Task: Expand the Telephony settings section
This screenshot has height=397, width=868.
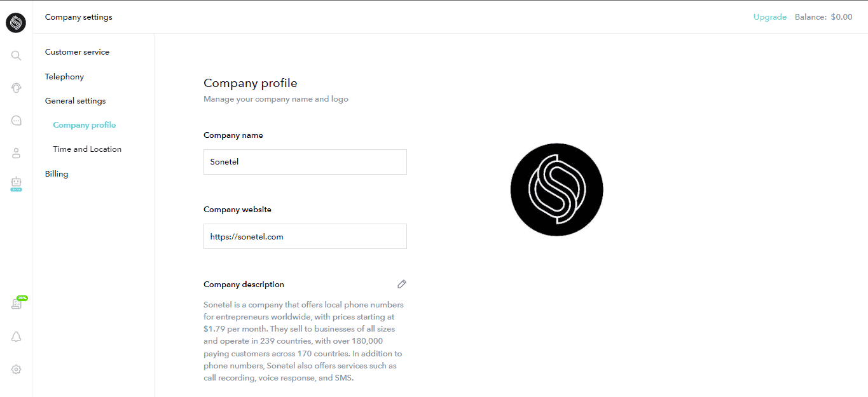Action: coord(64,77)
